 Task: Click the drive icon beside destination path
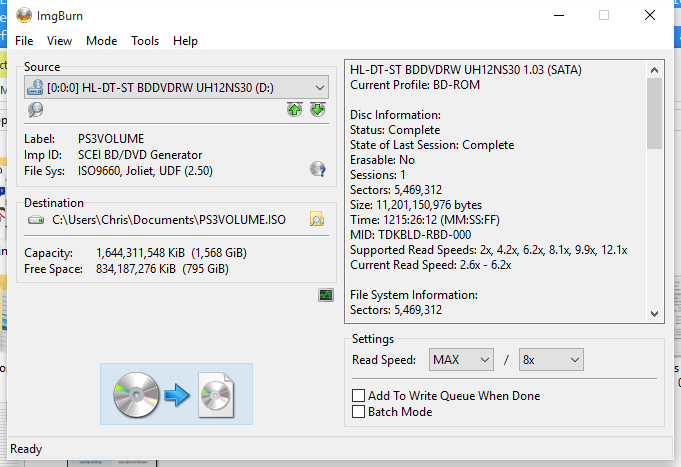coord(36,220)
